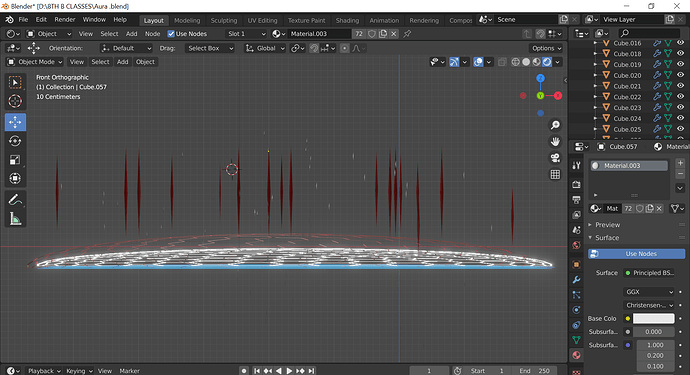
Task: Select the Measure tool
Action: pos(15,219)
